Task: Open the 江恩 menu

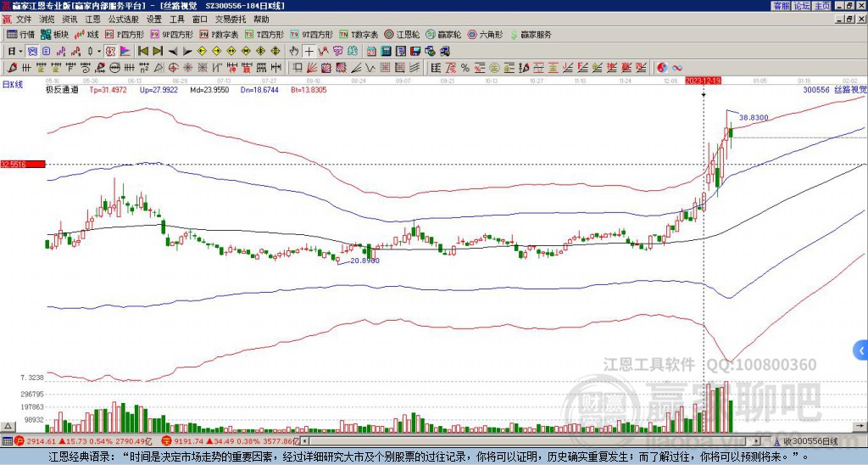Action: 93,20
